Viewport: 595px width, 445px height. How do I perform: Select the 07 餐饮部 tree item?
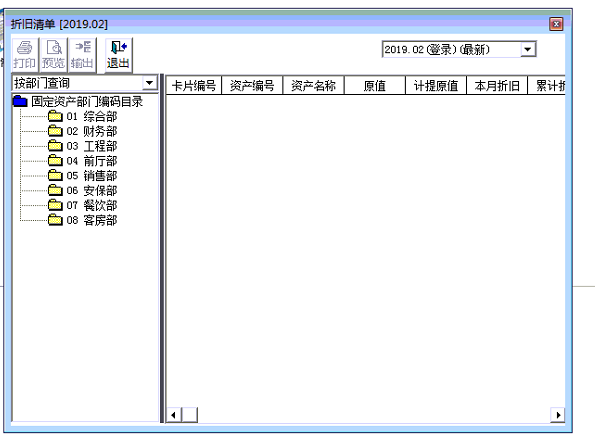(92, 205)
